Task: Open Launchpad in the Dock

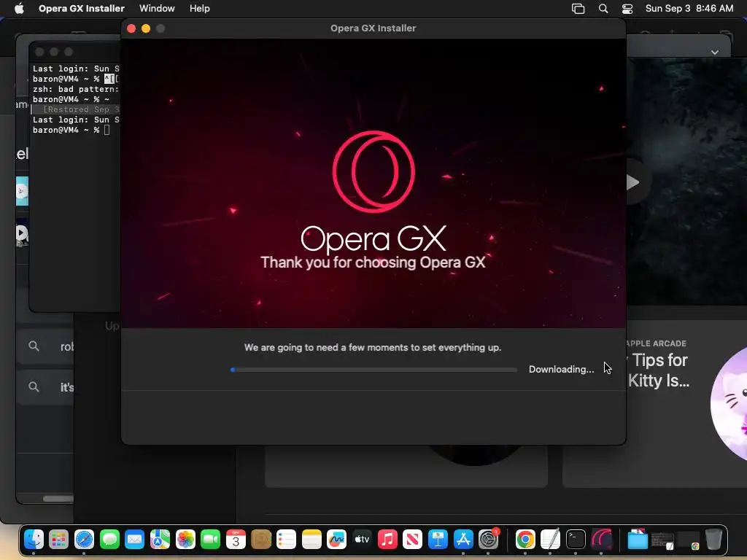Action: (58, 540)
